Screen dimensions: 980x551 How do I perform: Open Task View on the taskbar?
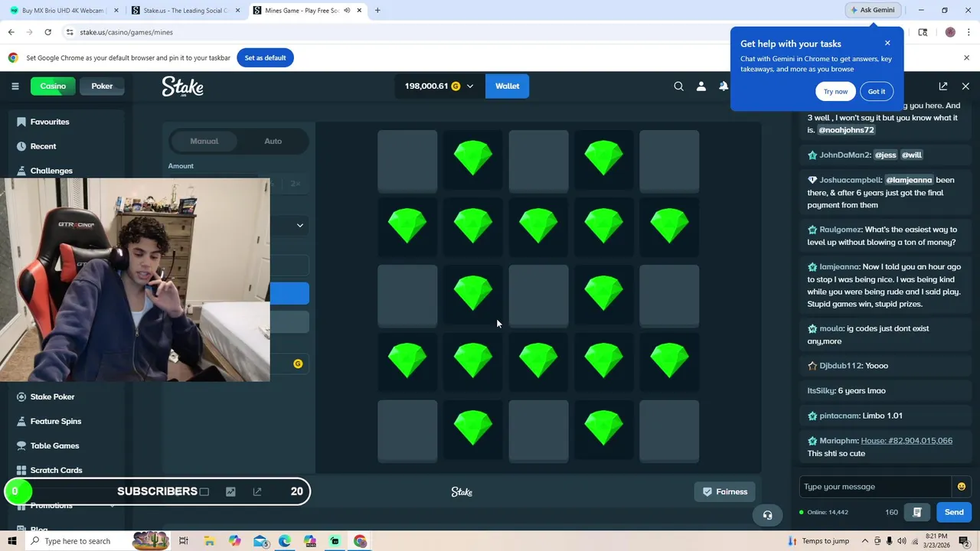click(x=184, y=541)
